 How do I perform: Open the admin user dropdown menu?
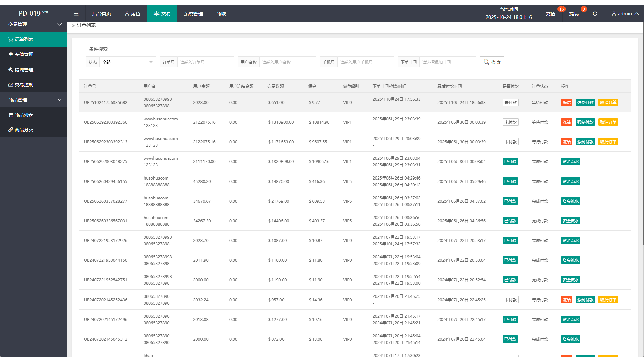pyautogui.click(x=625, y=14)
